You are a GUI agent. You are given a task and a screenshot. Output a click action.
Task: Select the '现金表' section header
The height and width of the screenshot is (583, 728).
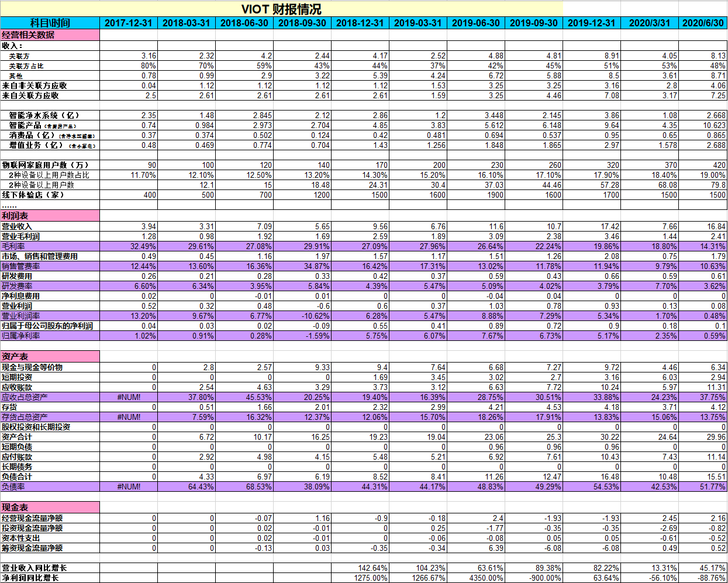coord(50,507)
